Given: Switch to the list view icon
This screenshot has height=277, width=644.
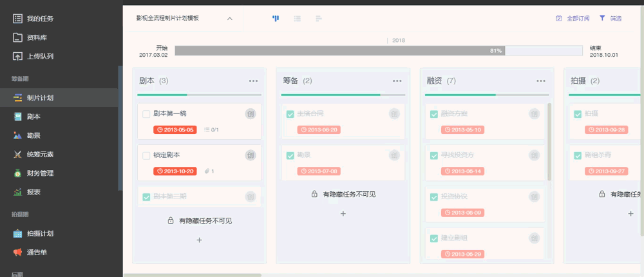Looking at the screenshot, I should point(298,19).
